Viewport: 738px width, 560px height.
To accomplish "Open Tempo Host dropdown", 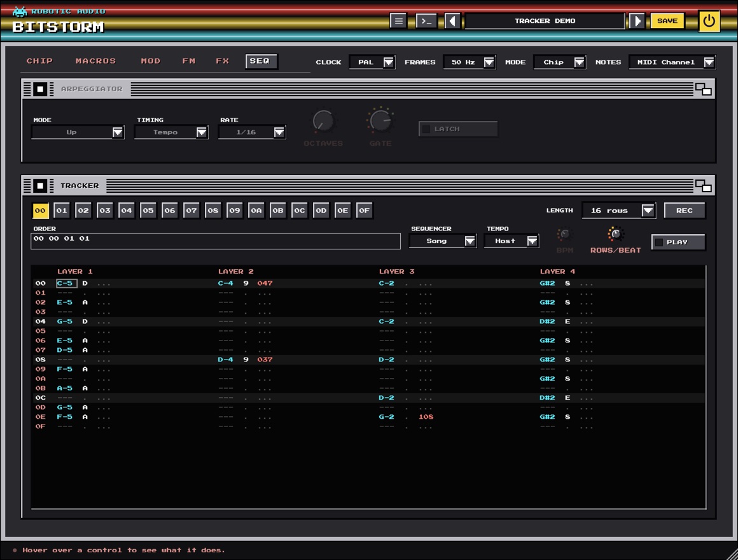I will 512,241.
